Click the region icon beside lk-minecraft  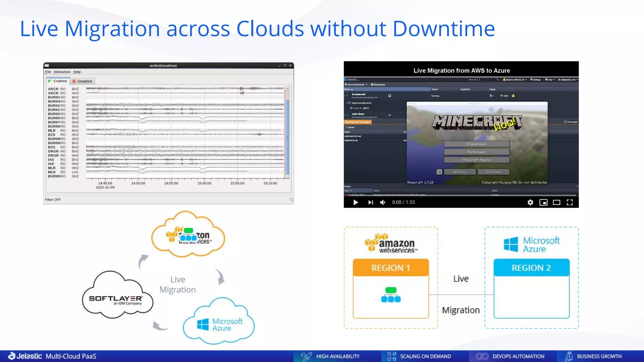coord(390,96)
